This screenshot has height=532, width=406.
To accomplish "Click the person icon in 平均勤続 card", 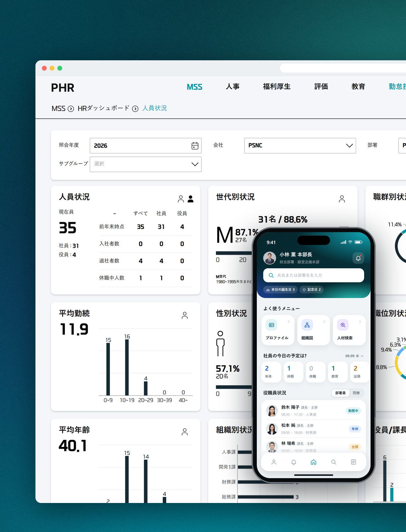I will (185, 315).
